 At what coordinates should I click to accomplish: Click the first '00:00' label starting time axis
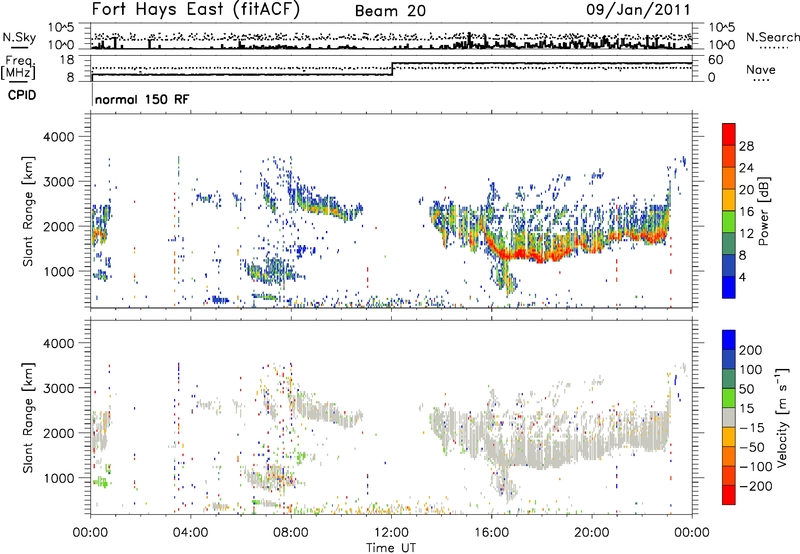[x=91, y=533]
